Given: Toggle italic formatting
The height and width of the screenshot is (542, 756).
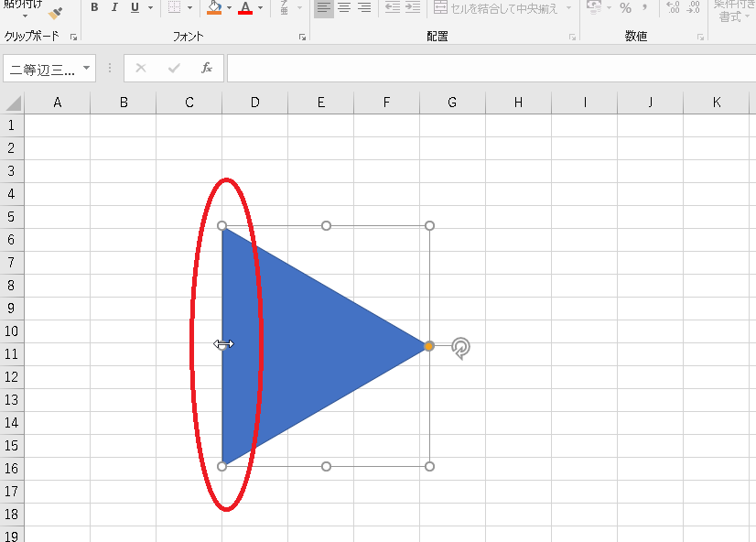Looking at the screenshot, I should point(114,7).
